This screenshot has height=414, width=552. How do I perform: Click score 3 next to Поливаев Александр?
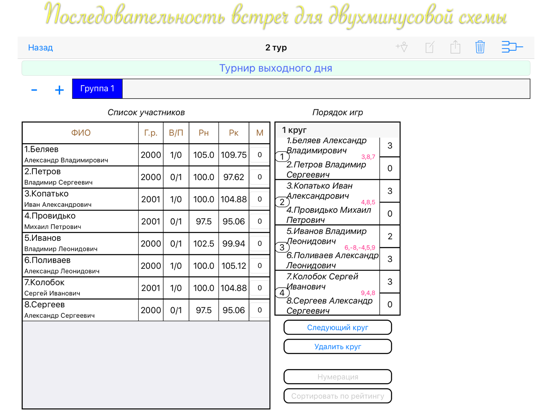[x=390, y=259]
